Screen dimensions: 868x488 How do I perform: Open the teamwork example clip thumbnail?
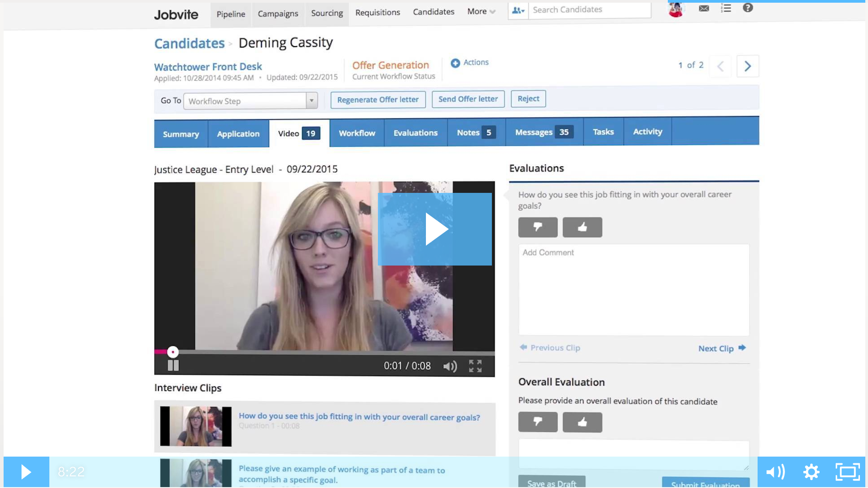tap(196, 473)
